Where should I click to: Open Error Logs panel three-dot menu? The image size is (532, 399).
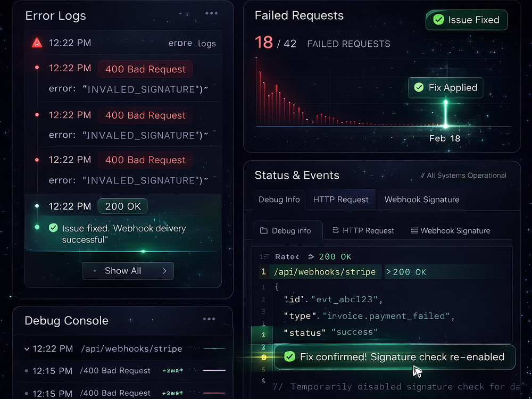pos(211,14)
